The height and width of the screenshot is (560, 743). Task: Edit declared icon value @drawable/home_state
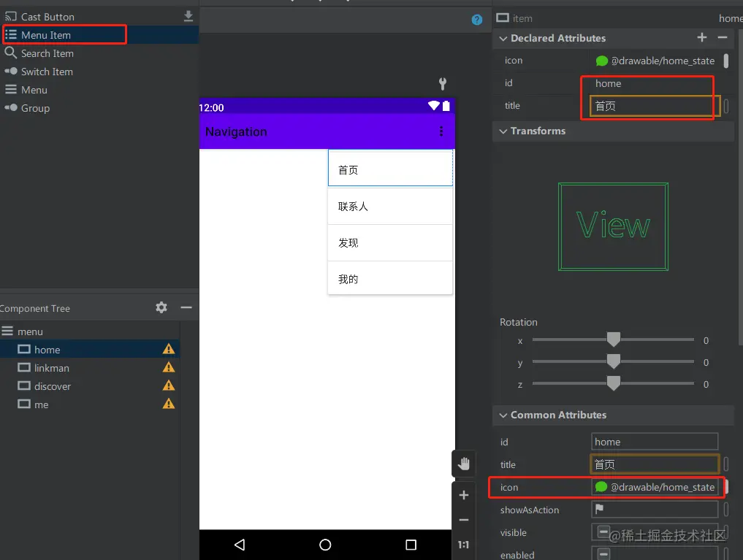[x=663, y=61]
